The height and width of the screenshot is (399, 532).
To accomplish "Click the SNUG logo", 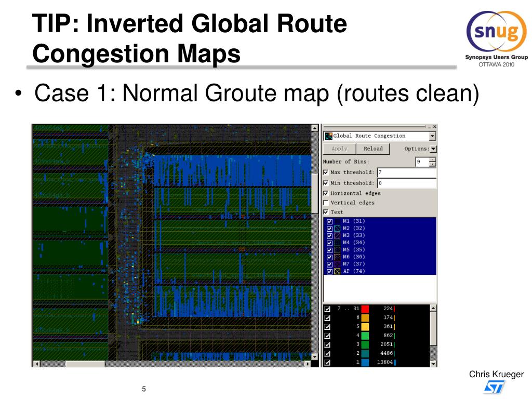I will click(496, 38).
